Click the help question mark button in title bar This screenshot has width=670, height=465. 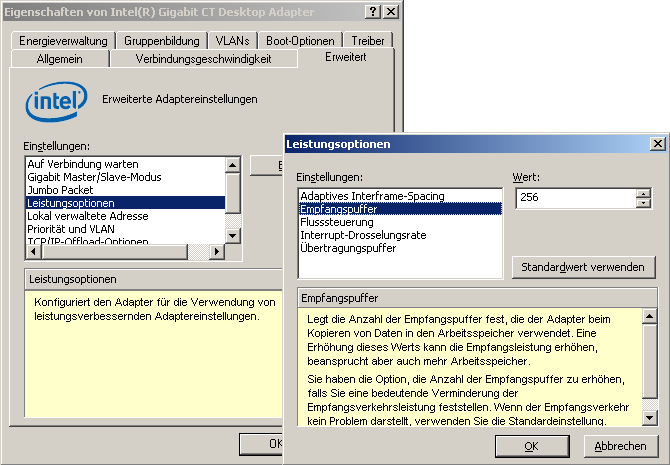pos(373,12)
